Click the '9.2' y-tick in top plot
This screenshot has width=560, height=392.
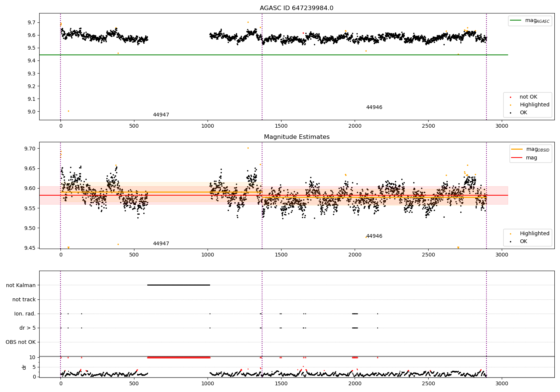click(32, 86)
